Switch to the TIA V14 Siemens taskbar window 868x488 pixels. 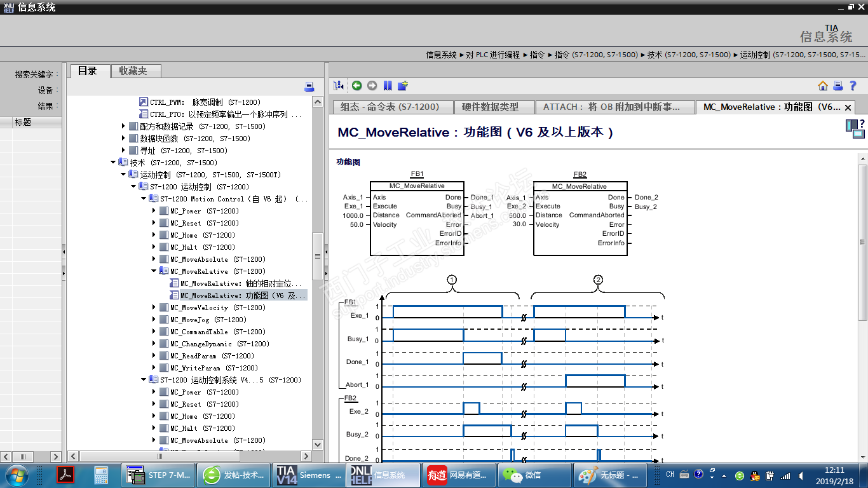tap(309, 475)
